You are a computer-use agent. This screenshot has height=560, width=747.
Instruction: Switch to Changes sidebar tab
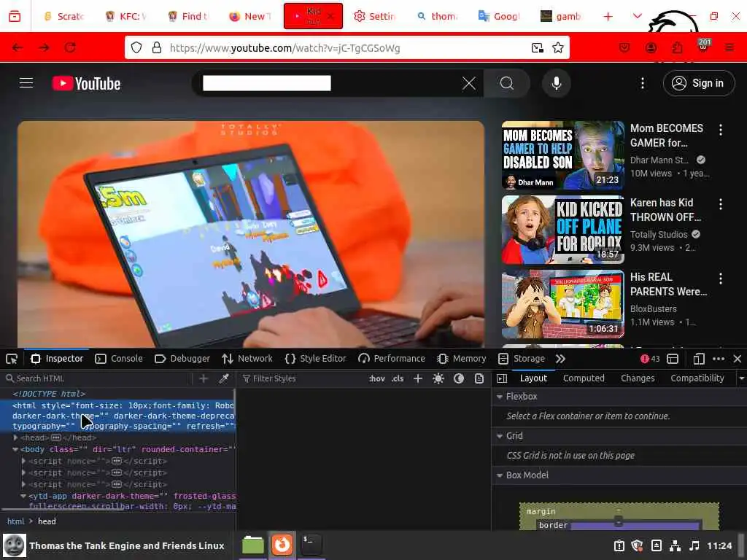tap(638, 378)
